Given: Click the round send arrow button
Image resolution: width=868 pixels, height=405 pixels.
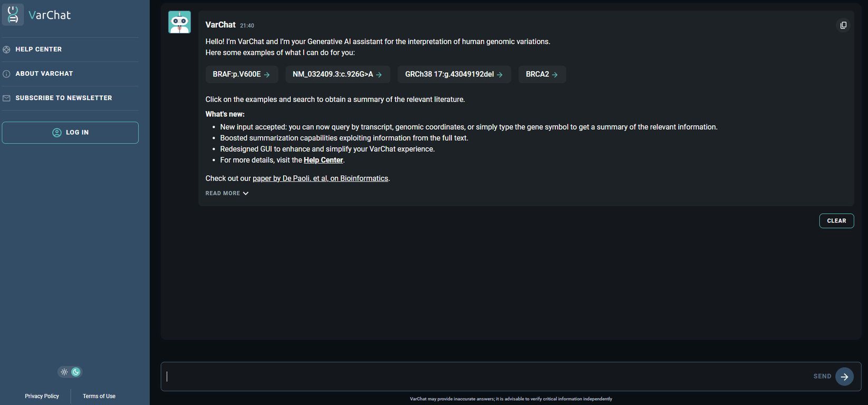Looking at the screenshot, I should pyautogui.click(x=844, y=377).
